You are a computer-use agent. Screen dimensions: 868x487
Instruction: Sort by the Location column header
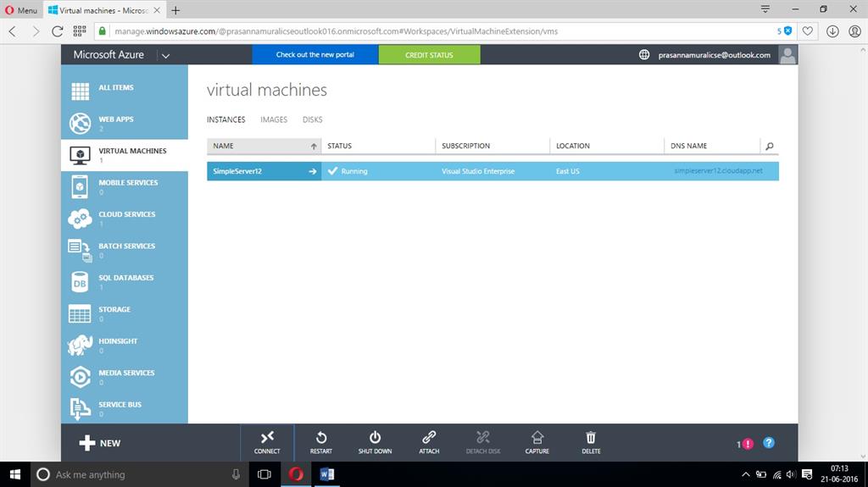click(607, 146)
